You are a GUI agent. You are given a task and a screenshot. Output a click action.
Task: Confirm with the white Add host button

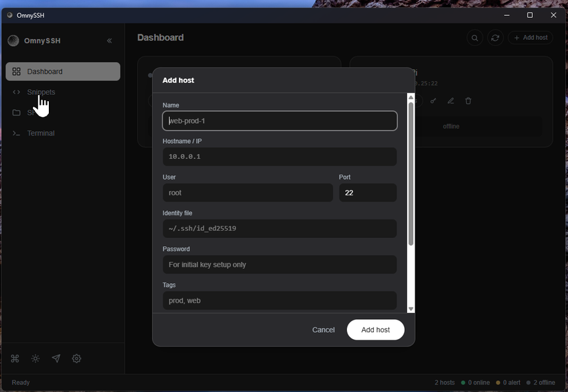375,329
